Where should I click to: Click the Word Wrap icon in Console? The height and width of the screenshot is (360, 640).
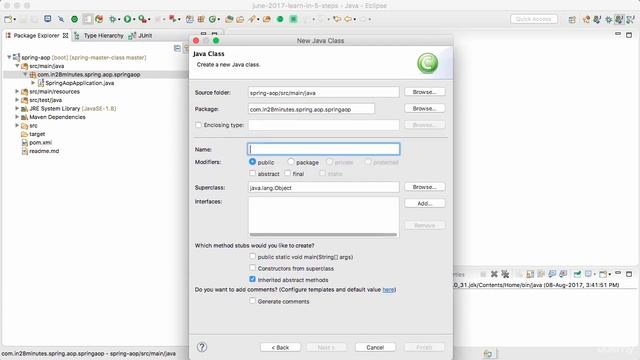[x=541, y=274]
